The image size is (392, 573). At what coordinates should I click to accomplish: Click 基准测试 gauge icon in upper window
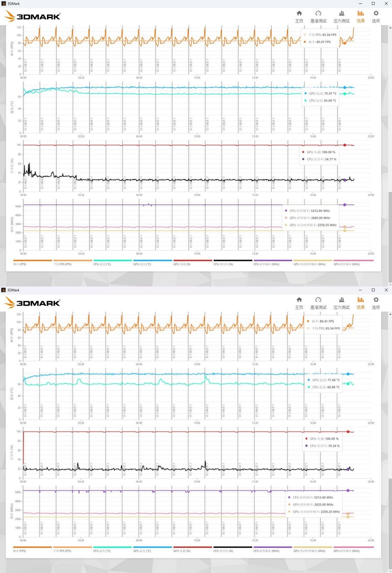click(318, 16)
